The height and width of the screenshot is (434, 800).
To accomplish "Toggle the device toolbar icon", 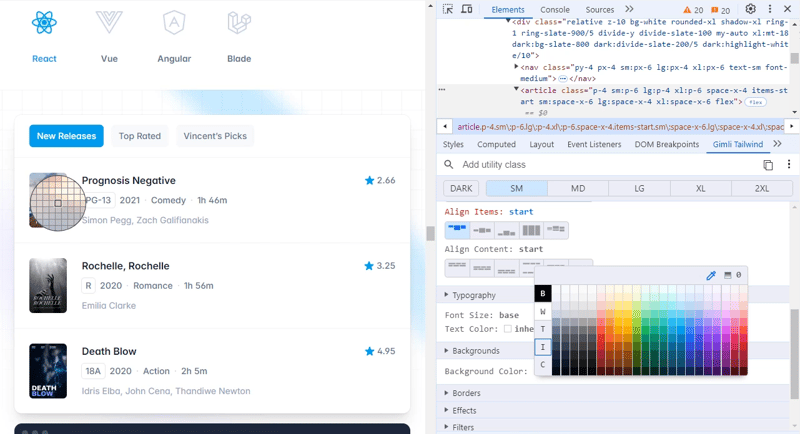I will tap(466, 9).
